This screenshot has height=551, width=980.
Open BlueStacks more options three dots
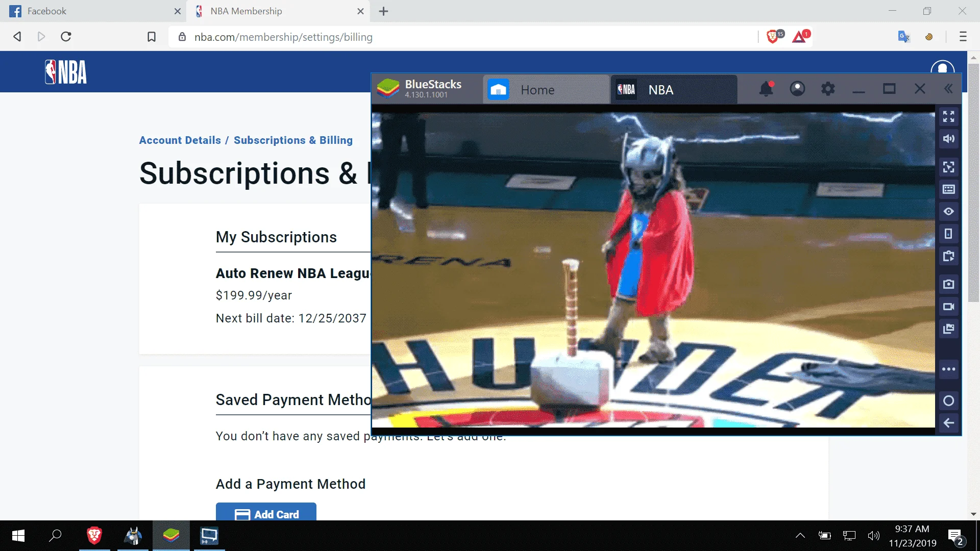coord(948,369)
